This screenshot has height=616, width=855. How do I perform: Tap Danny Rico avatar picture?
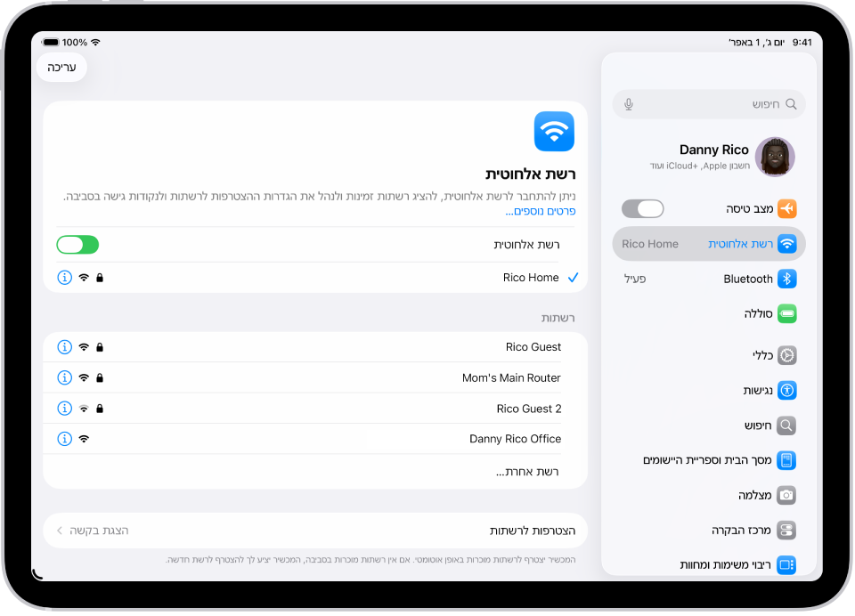[775, 157]
